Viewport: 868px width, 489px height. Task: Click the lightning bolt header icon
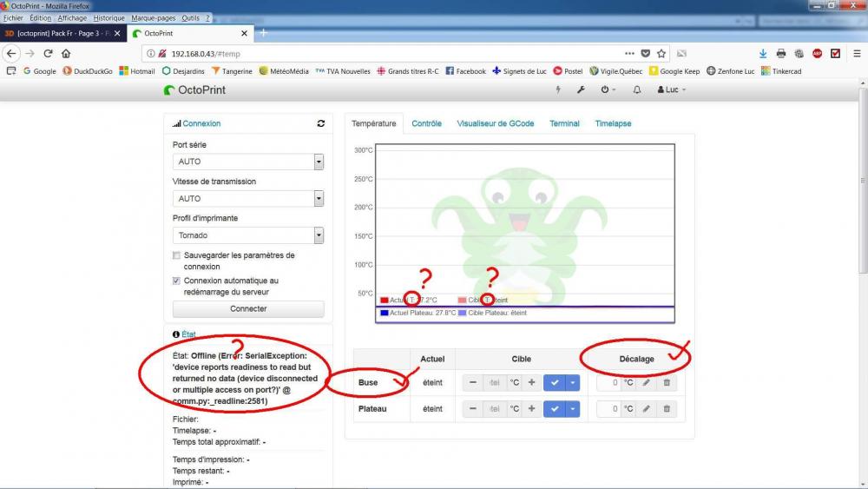click(558, 89)
